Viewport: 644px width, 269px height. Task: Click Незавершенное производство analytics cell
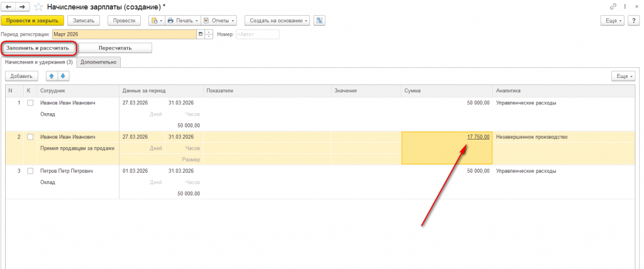coord(532,137)
